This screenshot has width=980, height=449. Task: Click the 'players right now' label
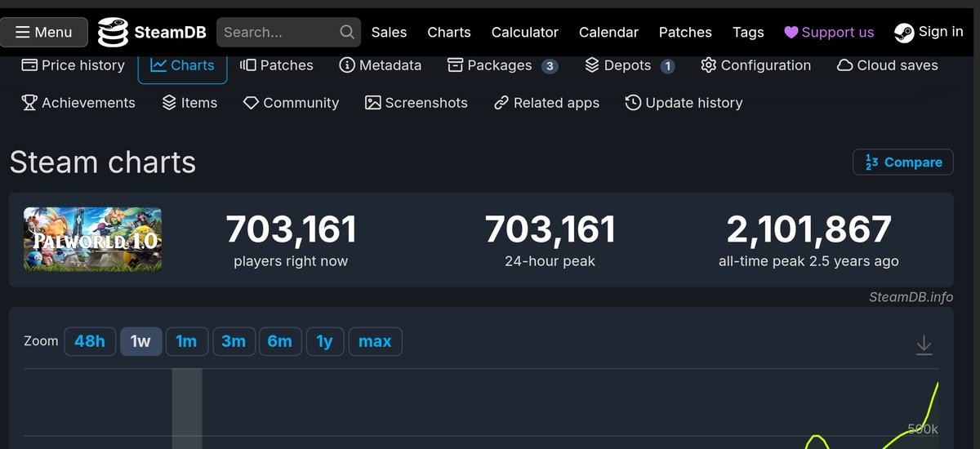coord(291,261)
